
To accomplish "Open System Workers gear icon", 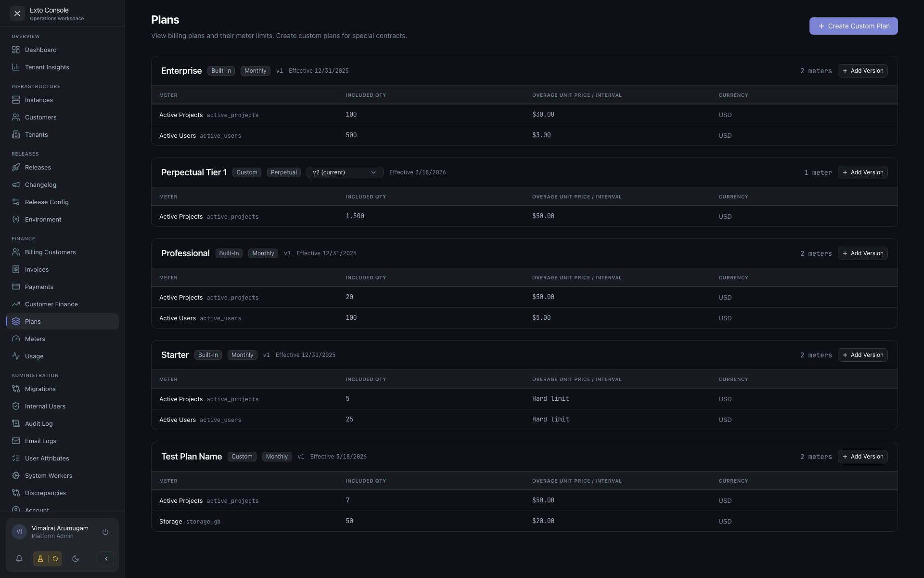I will coord(16,475).
